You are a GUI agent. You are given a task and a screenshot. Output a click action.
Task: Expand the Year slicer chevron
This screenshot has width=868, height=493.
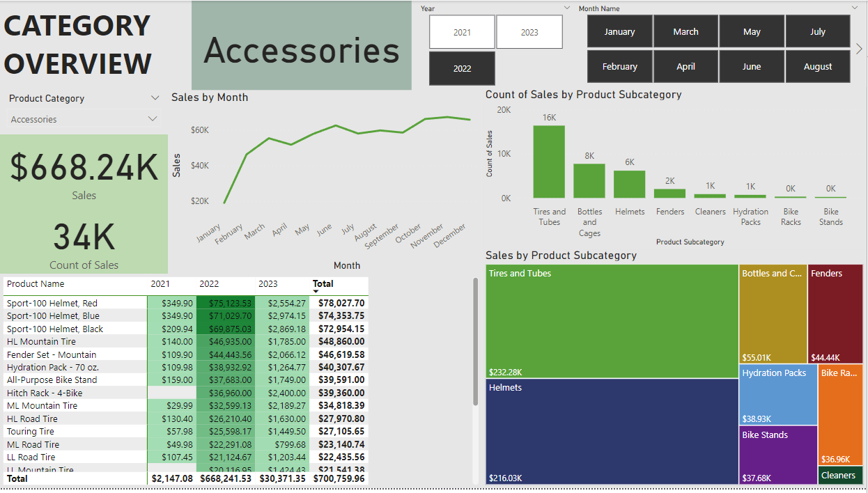pos(566,8)
